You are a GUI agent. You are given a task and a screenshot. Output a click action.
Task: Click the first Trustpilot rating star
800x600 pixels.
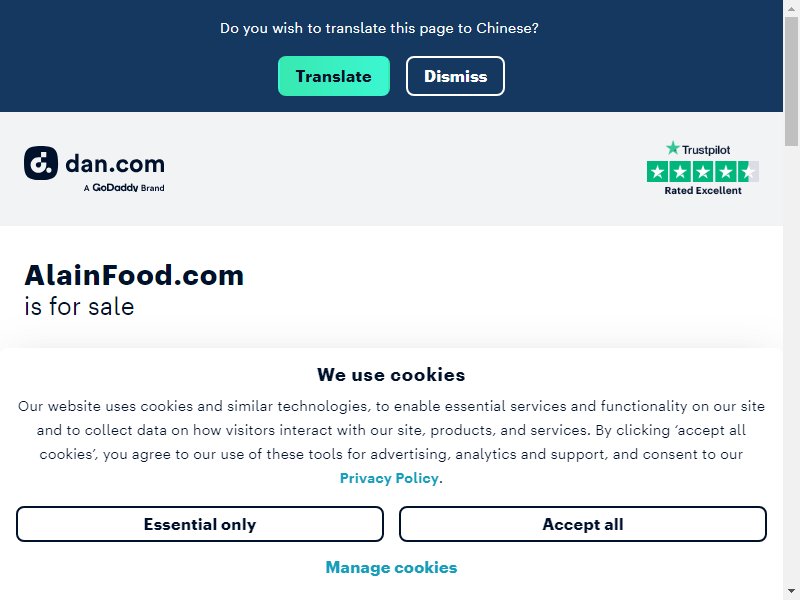(658, 171)
